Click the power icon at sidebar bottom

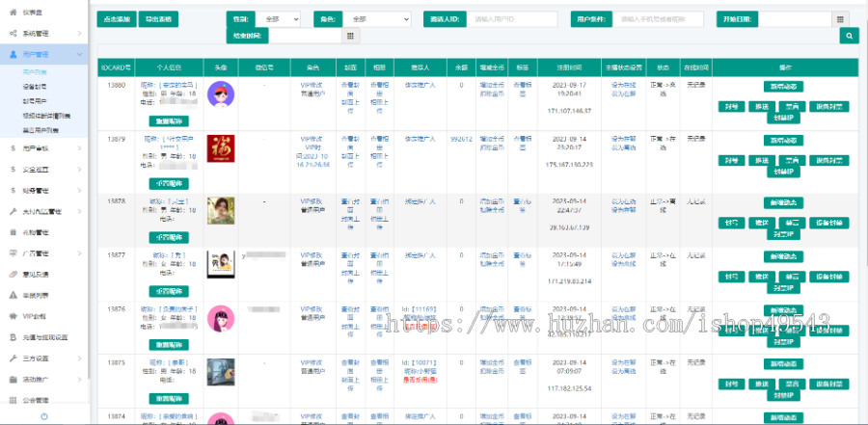coord(44,416)
